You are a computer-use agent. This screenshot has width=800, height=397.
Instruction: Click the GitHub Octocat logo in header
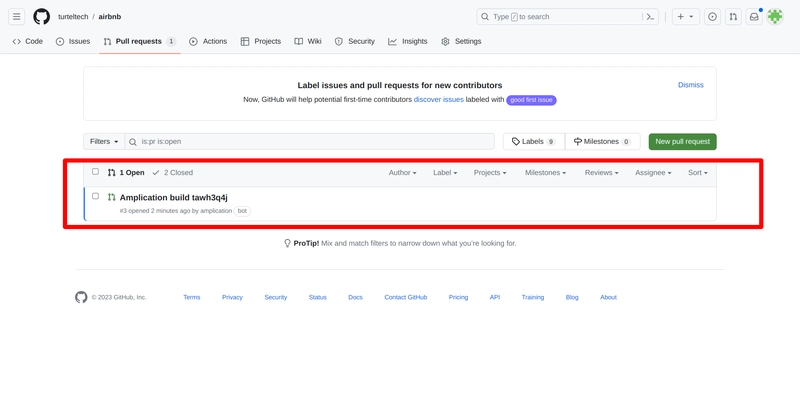coord(42,17)
